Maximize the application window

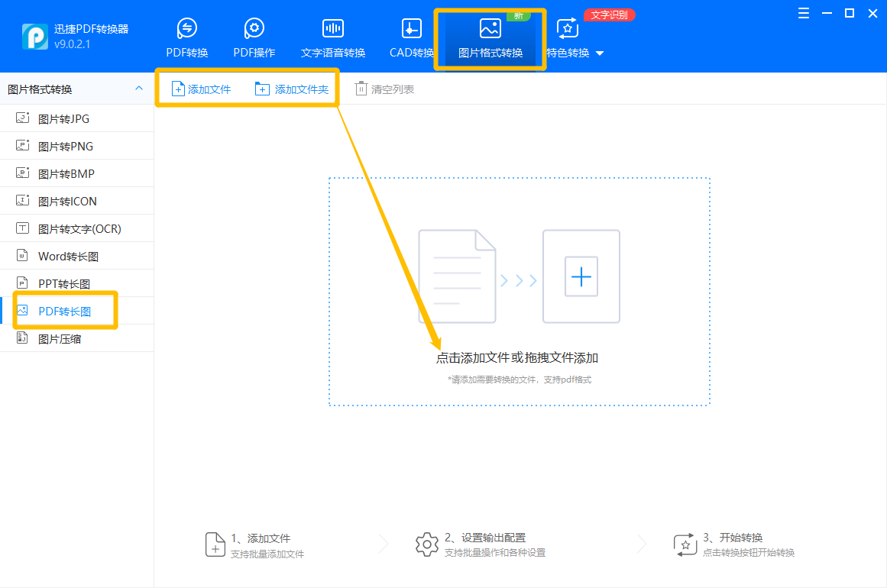[x=849, y=14]
